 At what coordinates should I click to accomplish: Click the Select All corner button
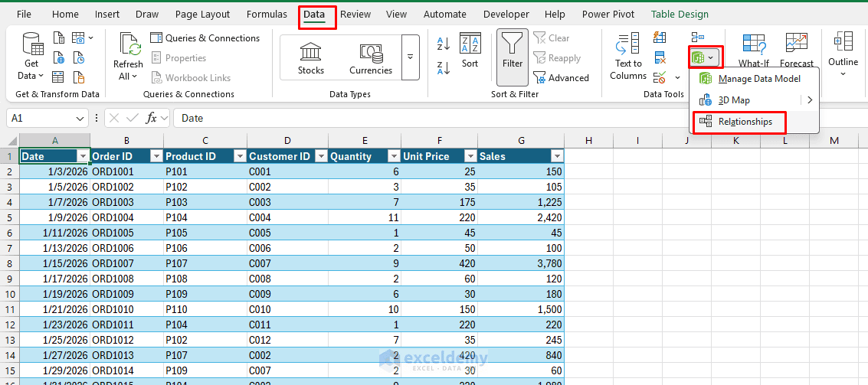click(x=9, y=141)
